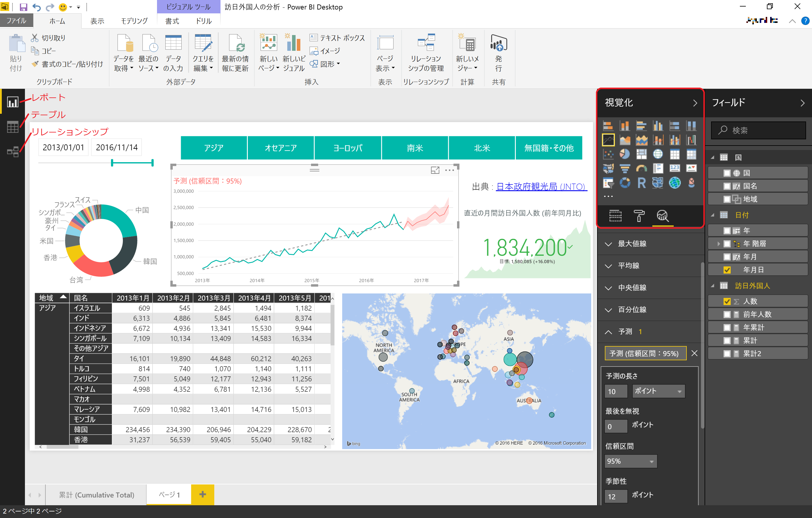
Task: Open the Relationships view icon in sidebar
Action: pyautogui.click(x=12, y=152)
